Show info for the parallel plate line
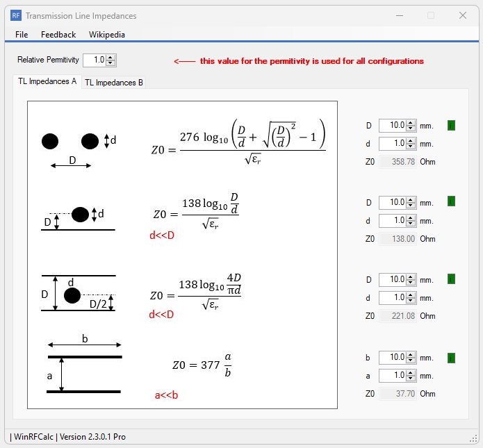483x448 pixels. pyautogui.click(x=451, y=358)
